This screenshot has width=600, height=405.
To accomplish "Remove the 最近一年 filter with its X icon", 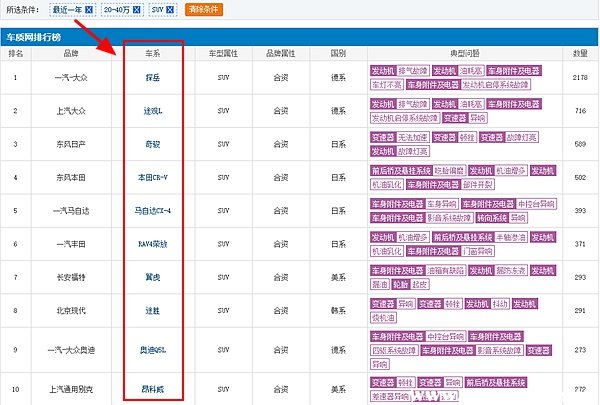I will point(89,10).
